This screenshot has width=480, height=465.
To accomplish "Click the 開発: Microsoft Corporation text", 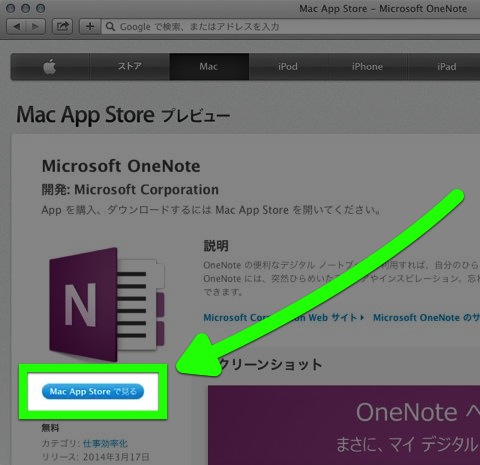I will [130, 190].
